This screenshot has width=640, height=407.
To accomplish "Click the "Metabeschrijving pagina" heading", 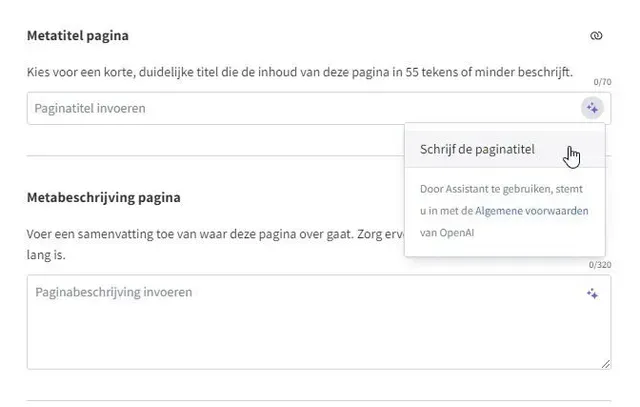I will 103,197.
